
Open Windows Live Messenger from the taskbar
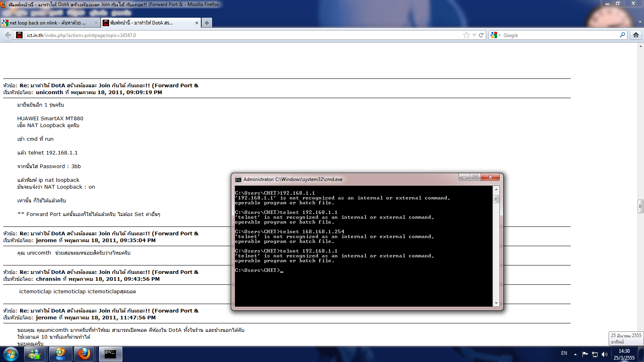[35, 354]
